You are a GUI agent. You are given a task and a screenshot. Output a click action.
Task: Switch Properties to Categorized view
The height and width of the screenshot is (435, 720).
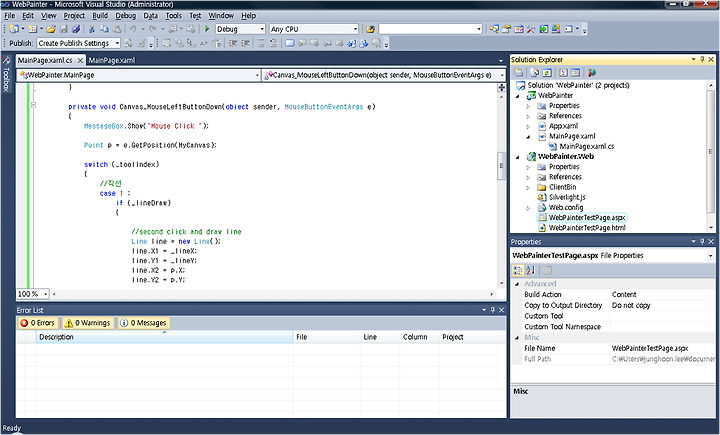518,270
